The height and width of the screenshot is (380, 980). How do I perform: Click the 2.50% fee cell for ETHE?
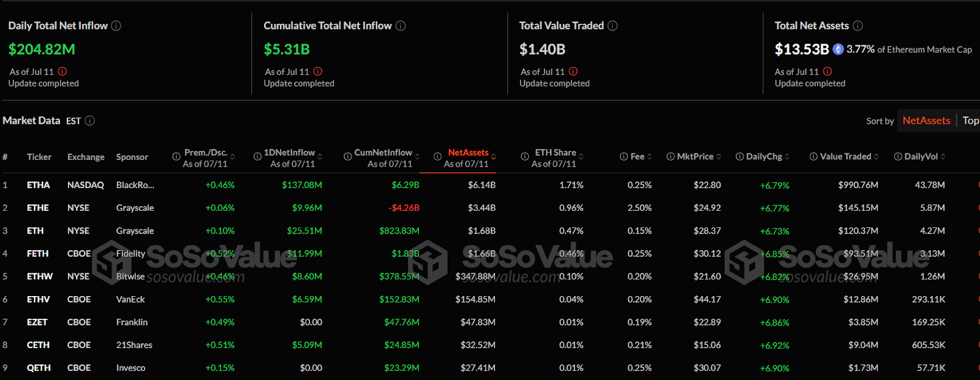(x=639, y=208)
